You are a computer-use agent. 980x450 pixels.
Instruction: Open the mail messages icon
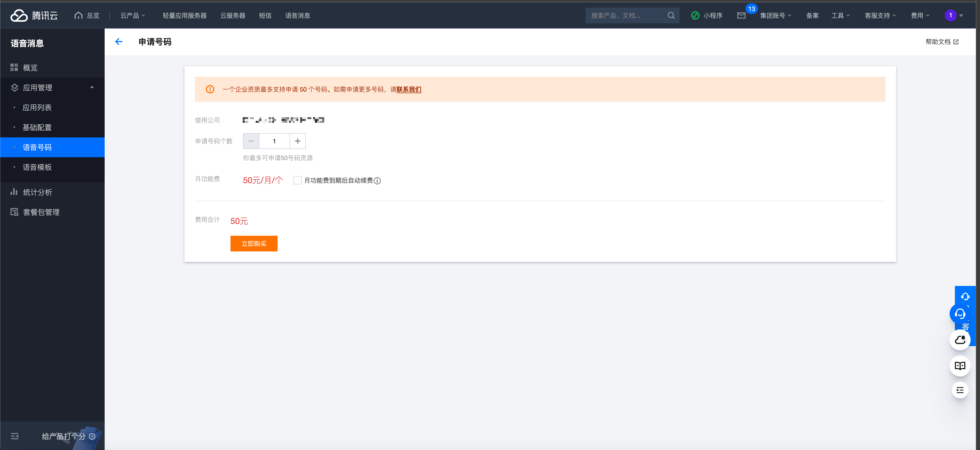click(x=741, y=16)
